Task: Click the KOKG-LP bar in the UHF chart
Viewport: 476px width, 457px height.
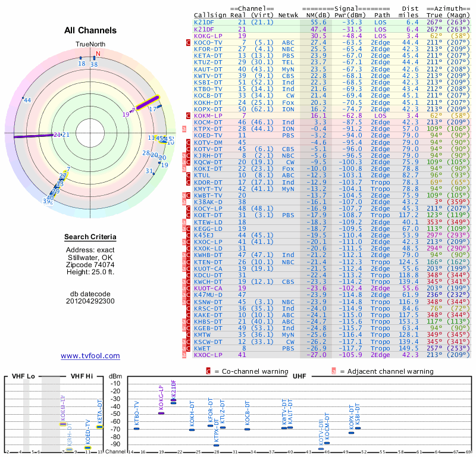Action: [x=161, y=412]
